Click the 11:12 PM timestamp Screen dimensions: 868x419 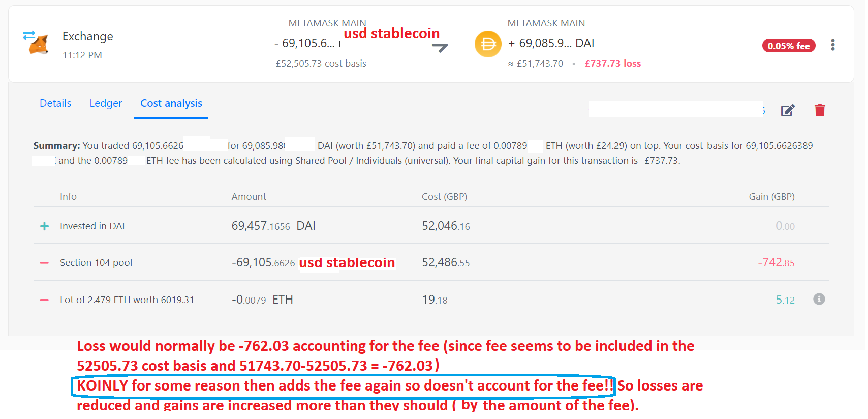82,55
